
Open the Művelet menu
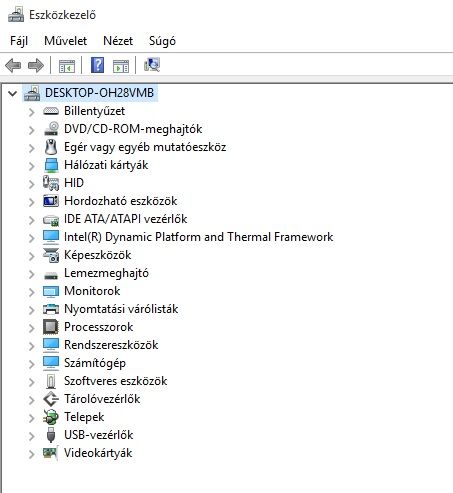tap(66, 41)
